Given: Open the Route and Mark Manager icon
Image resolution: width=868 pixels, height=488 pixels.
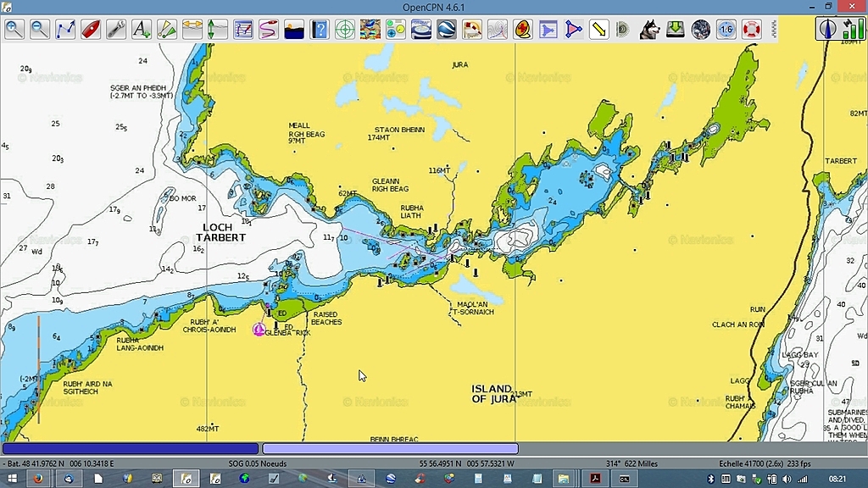Looking at the screenshot, I should point(243,30).
